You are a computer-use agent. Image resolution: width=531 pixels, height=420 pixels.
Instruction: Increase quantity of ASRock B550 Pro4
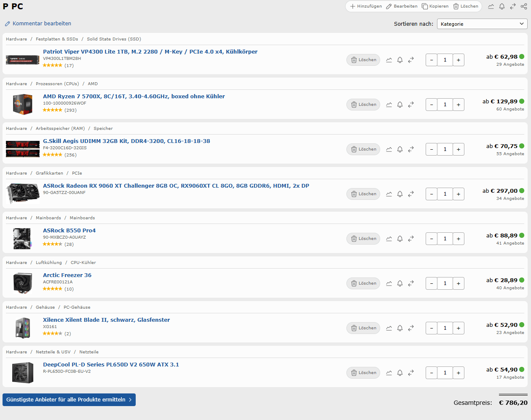[459, 239]
